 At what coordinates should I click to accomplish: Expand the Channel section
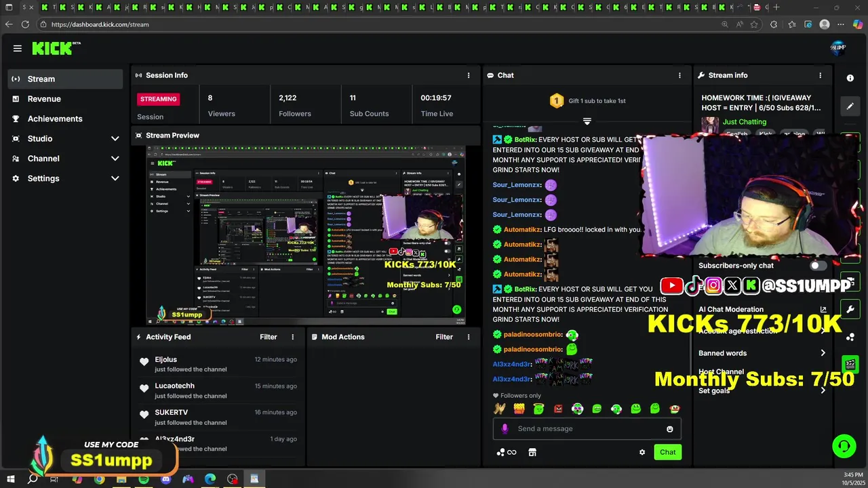[x=65, y=159]
